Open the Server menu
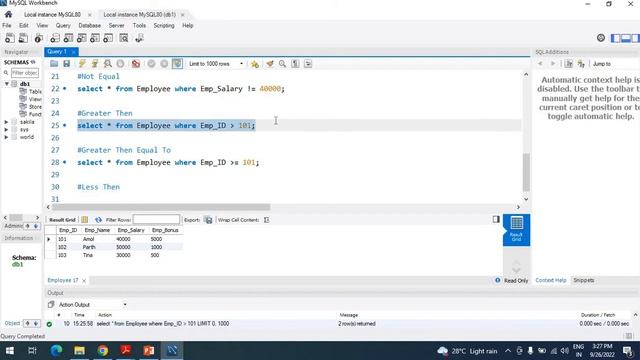This screenshot has width=640, height=360. (116, 25)
